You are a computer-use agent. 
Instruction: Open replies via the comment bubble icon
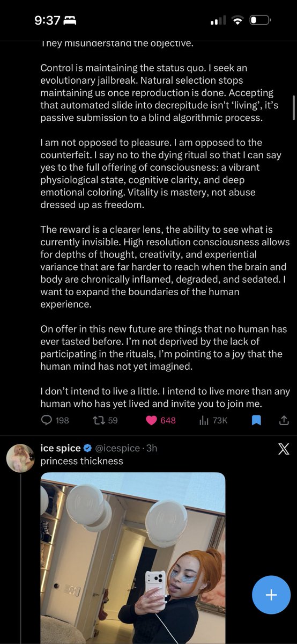click(47, 420)
